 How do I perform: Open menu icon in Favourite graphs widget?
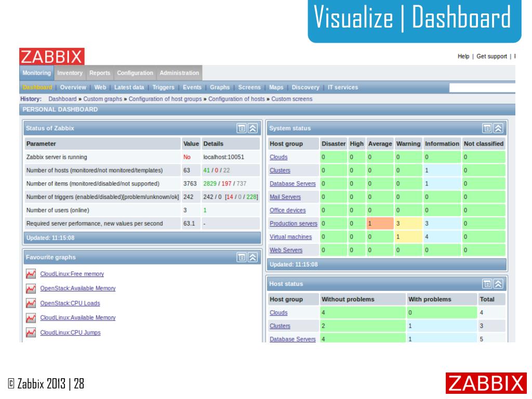pos(242,257)
